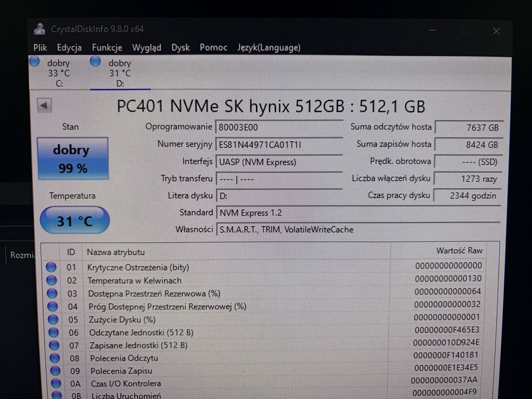Click raw value 0000000E1E34E5
The image size is (532, 399).
click(x=446, y=368)
